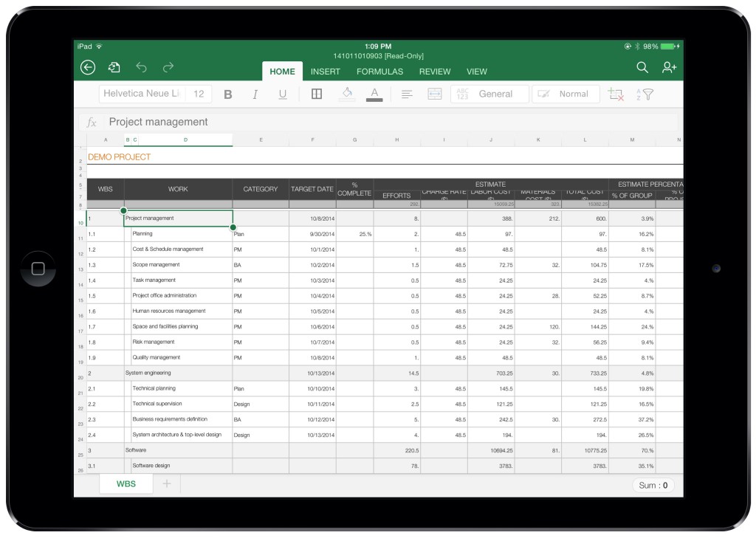Select the TARGET DATE header cell

coord(312,189)
